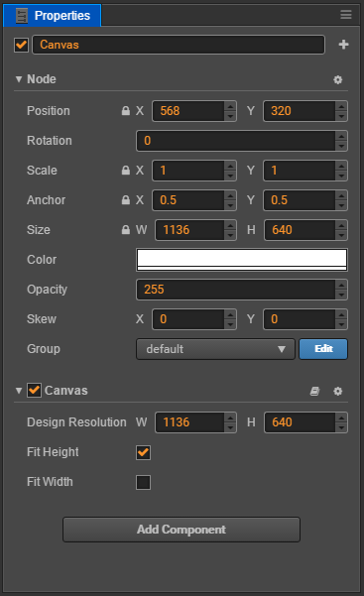Click the Scale lock icon
The image size is (364, 596).
pos(126,170)
